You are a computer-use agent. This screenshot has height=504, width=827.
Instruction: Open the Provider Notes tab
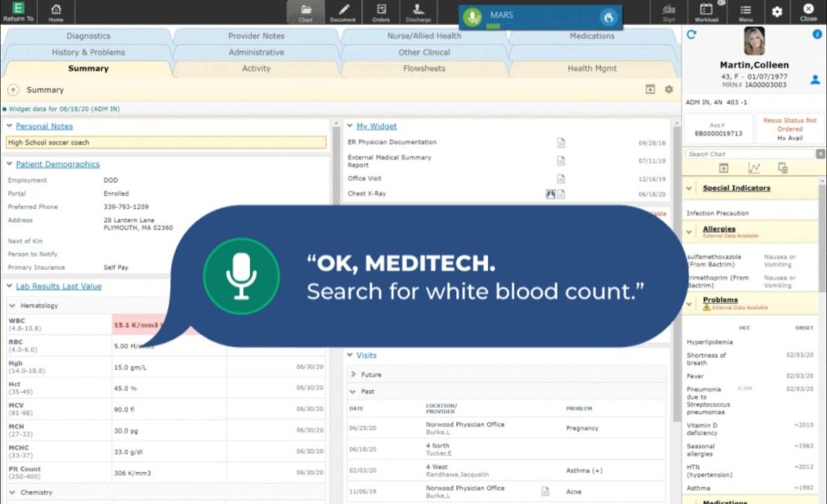(256, 36)
